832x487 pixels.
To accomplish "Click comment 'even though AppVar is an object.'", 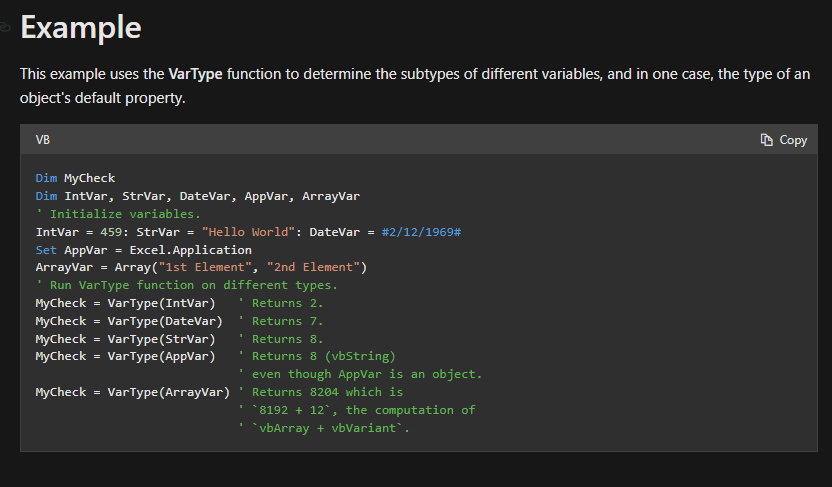I will pos(360,375).
